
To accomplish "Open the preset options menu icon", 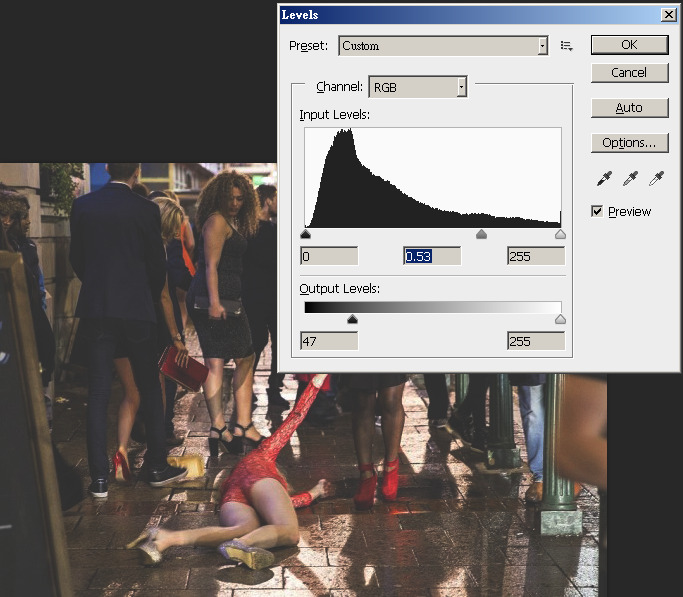I will click(x=566, y=46).
